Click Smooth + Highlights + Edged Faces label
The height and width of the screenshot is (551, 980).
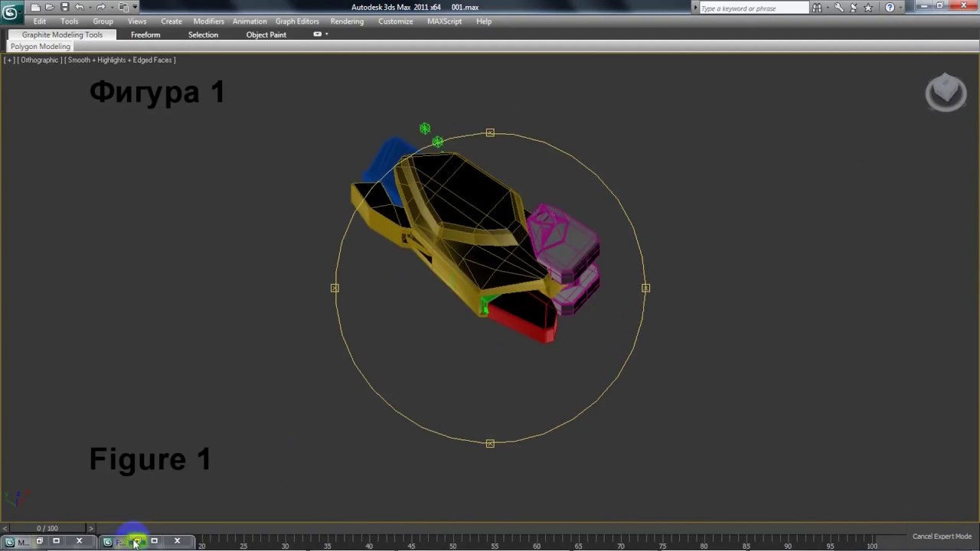(120, 60)
